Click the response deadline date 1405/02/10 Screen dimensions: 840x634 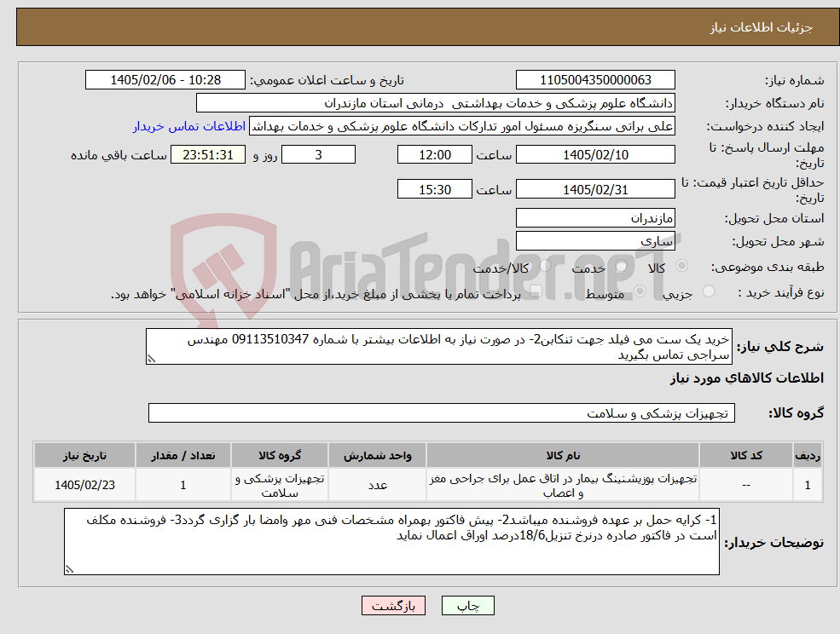click(x=595, y=155)
